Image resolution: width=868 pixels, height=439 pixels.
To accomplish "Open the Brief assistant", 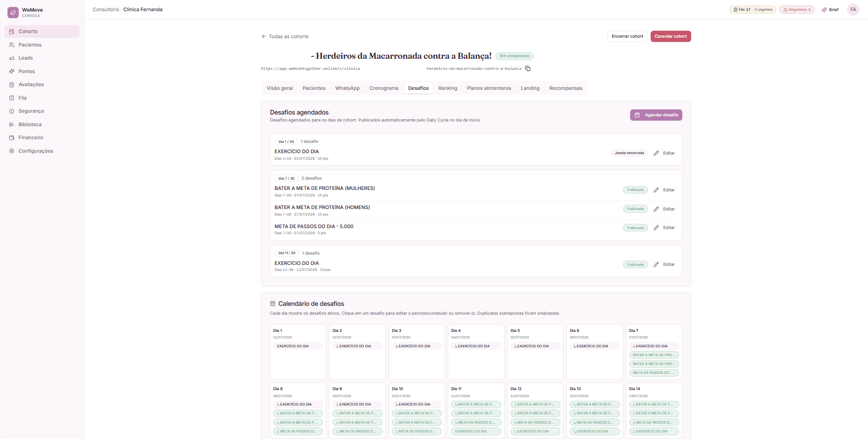I will tap(830, 9).
